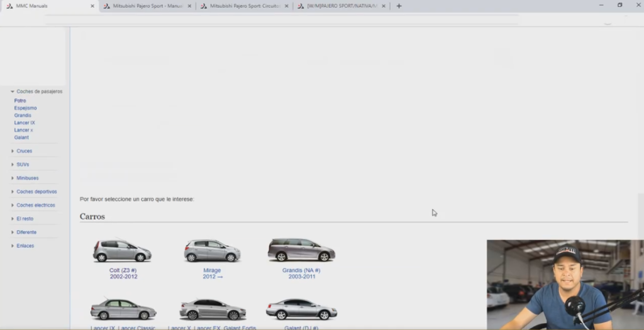Click the Carros heading text

[92, 217]
